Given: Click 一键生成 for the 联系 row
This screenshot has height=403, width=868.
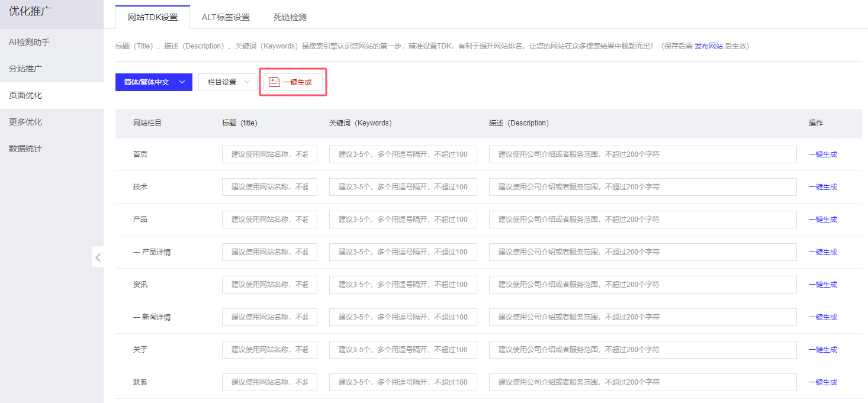Looking at the screenshot, I should pos(824,382).
